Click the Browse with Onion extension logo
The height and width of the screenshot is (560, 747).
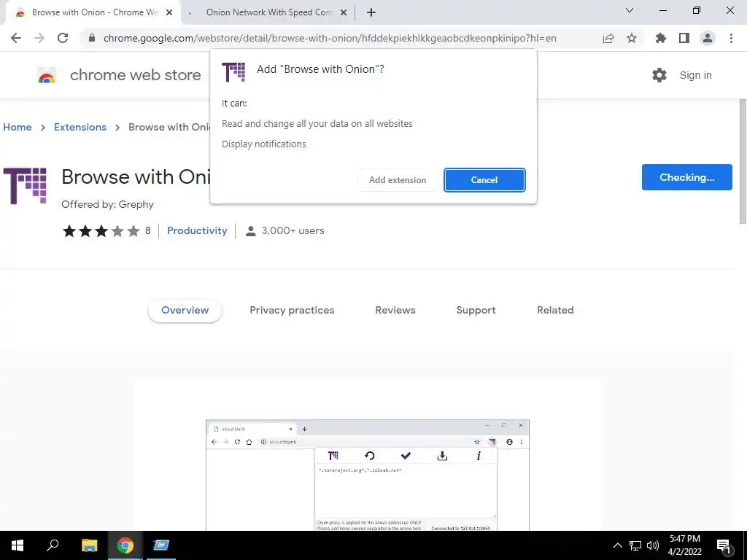click(x=26, y=186)
